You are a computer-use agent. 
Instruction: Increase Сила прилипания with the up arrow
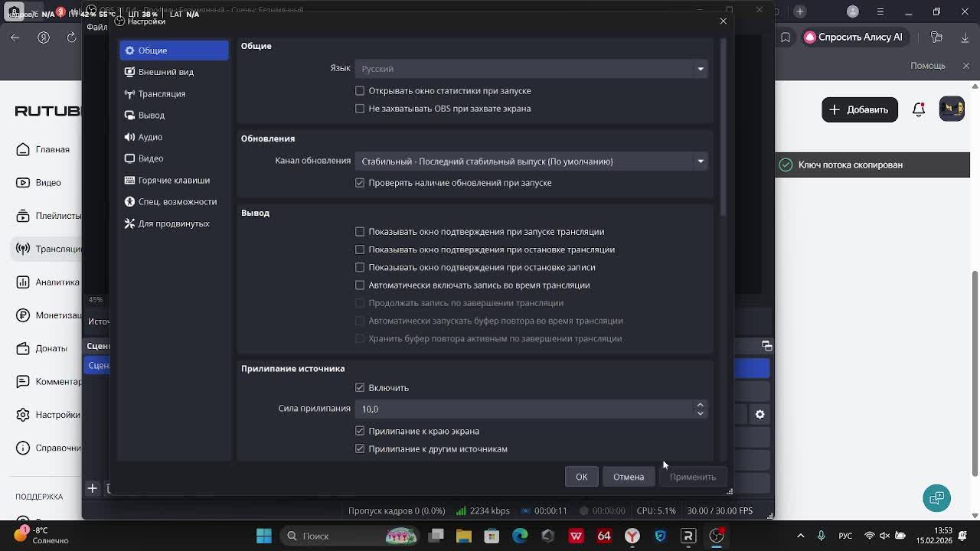700,405
